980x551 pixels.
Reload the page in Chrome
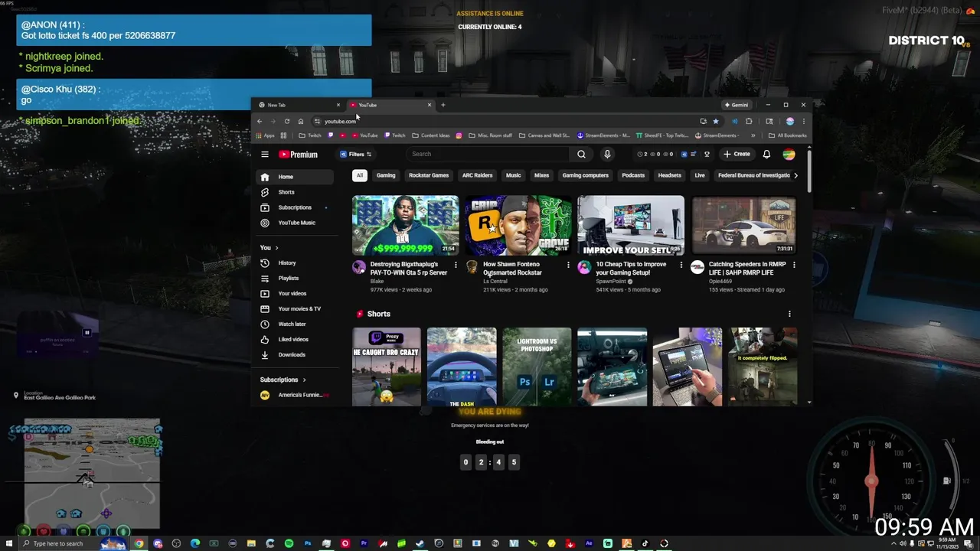coord(287,121)
